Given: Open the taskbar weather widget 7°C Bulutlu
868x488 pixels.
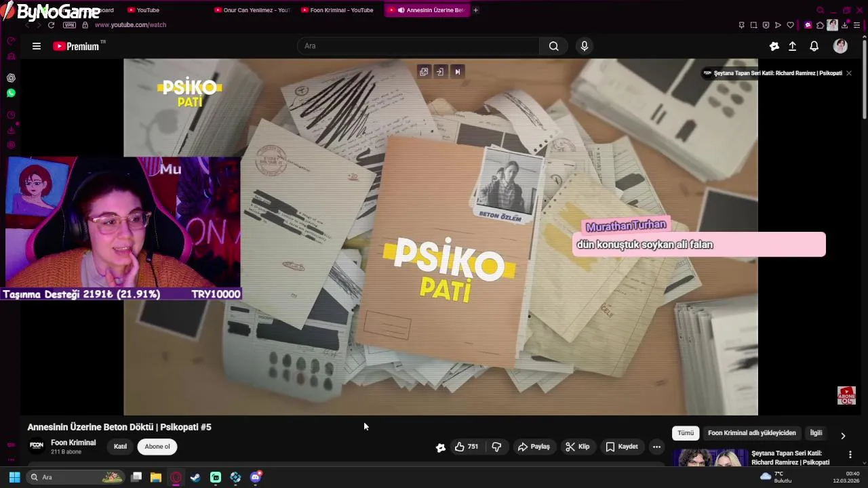Looking at the screenshot, I should tap(776, 477).
